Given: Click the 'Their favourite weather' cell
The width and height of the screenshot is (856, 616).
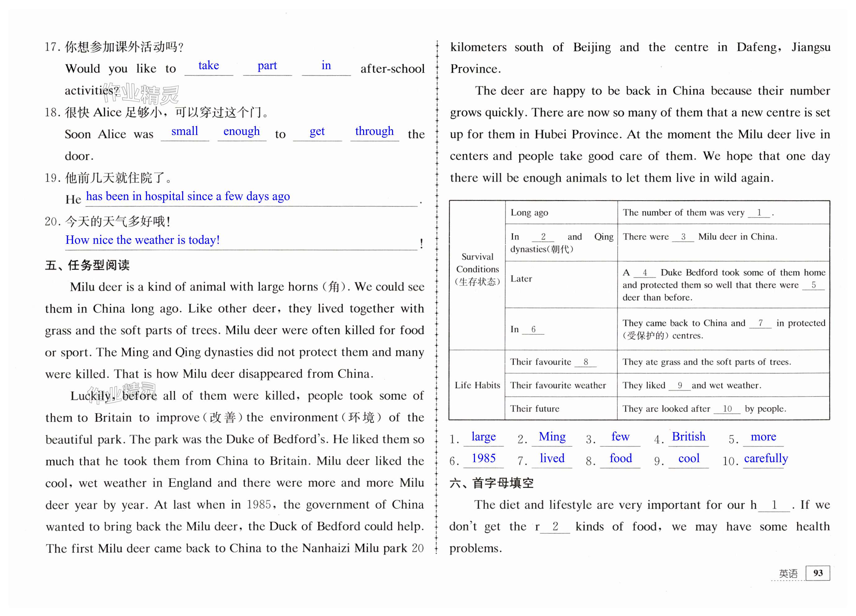Looking at the screenshot, I should click(x=558, y=385).
